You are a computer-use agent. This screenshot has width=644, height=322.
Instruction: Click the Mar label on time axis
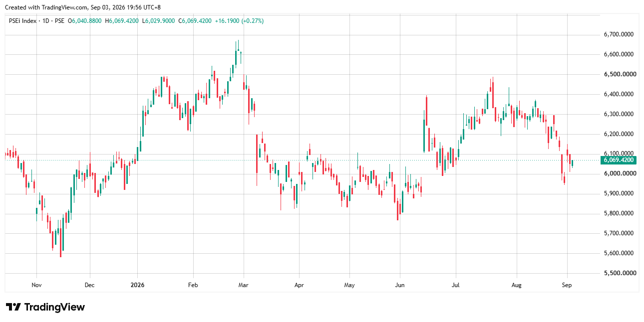click(244, 285)
